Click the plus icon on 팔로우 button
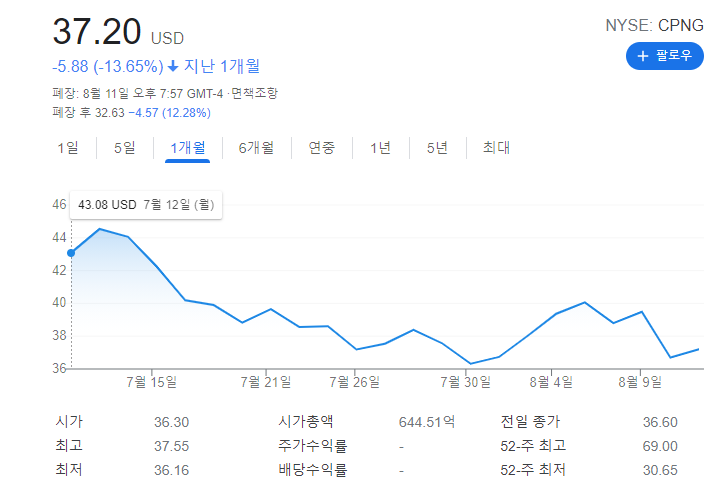The height and width of the screenshot is (489, 716). point(643,56)
